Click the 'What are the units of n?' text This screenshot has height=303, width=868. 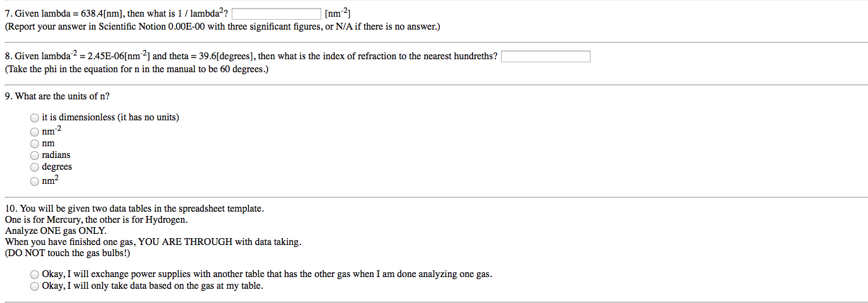[57, 96]
